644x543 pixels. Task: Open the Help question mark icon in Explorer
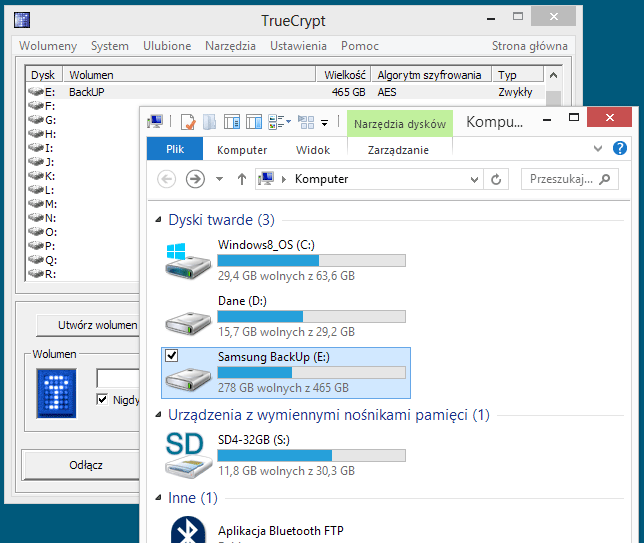point(619,148)
